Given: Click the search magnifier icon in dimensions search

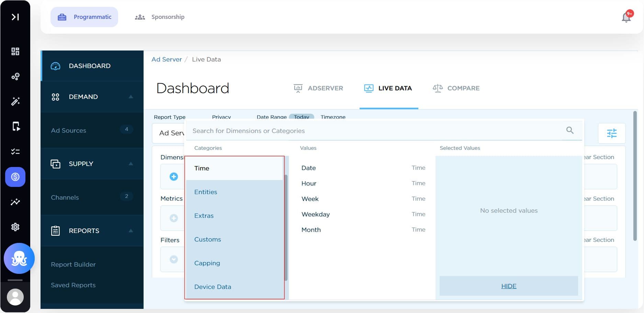Looking at the screenshot, I should pyautogui.click(x=570, y=130).
